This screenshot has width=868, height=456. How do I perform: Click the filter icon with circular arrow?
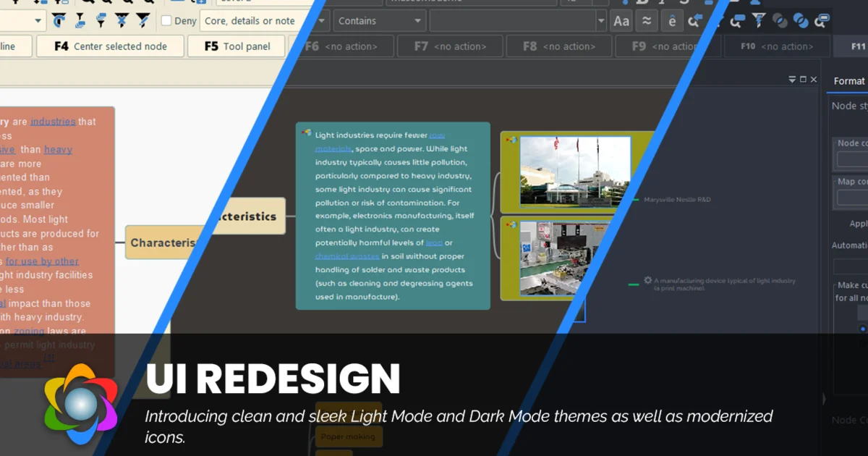[60, 21]
